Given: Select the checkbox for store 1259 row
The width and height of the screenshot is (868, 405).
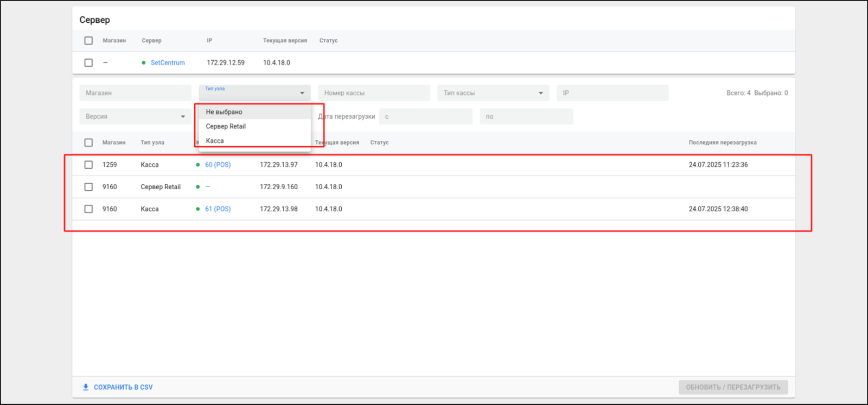Looking at the screenshot, I should click(88, 165).
